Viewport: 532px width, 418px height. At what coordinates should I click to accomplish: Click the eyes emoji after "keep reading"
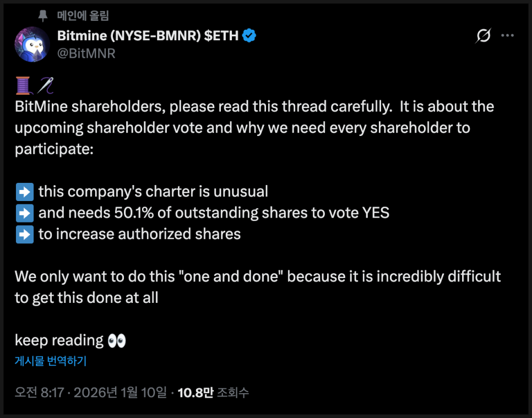click(x=117, y=340)
